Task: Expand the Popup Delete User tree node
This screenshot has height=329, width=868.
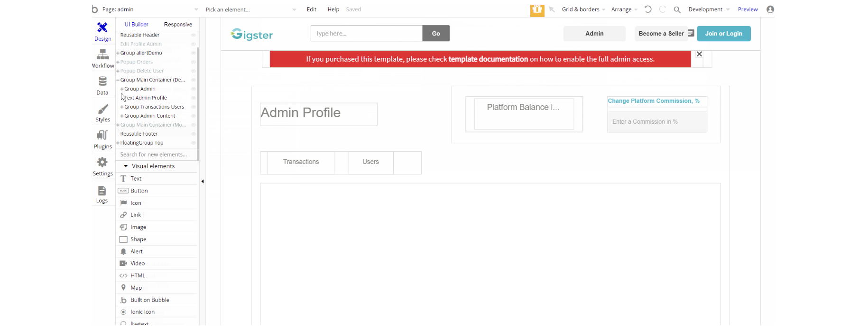Action: 118,71
